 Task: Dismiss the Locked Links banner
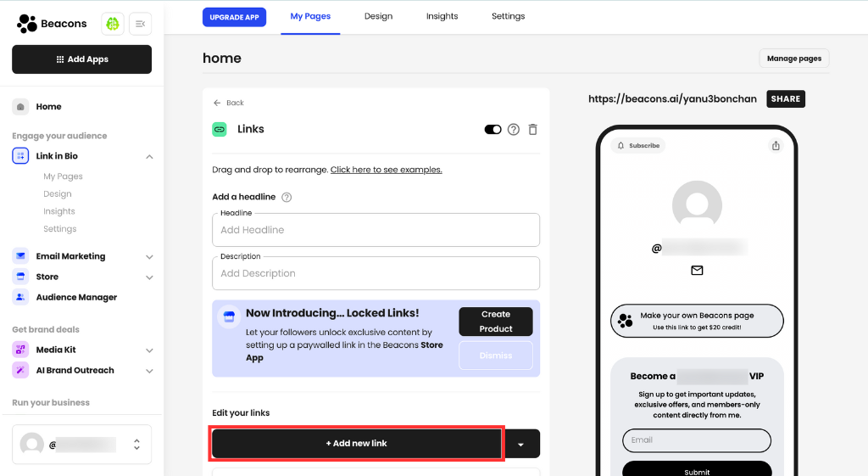tap(496, 356)
